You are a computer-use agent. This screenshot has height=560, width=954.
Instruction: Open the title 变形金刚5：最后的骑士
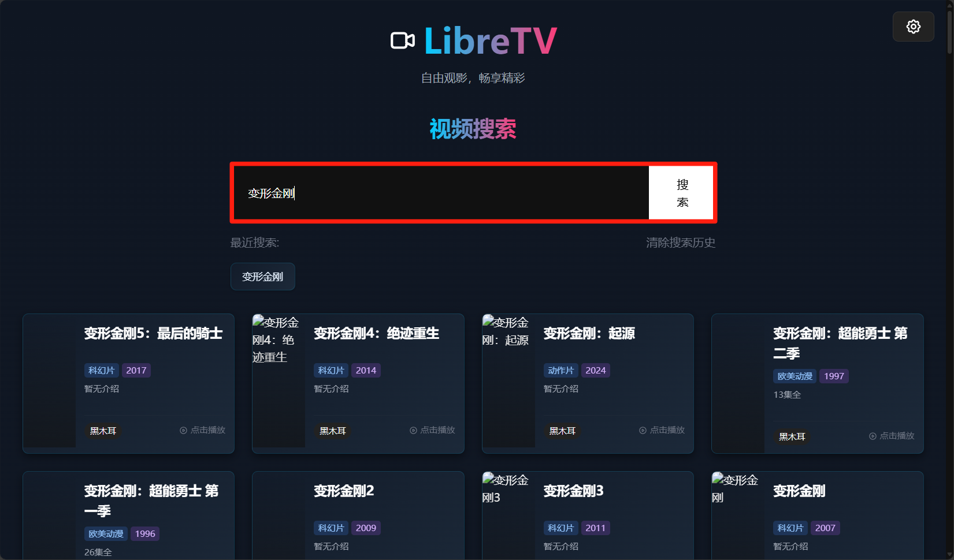[153, 333]
